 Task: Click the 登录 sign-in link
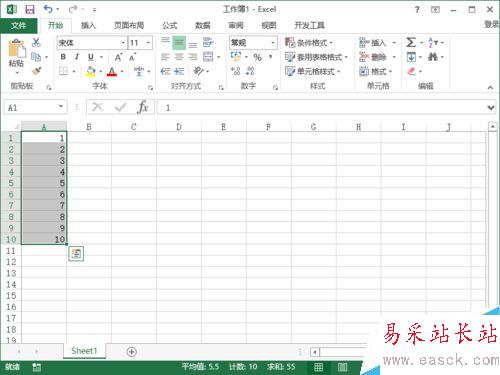pos(492,24)
